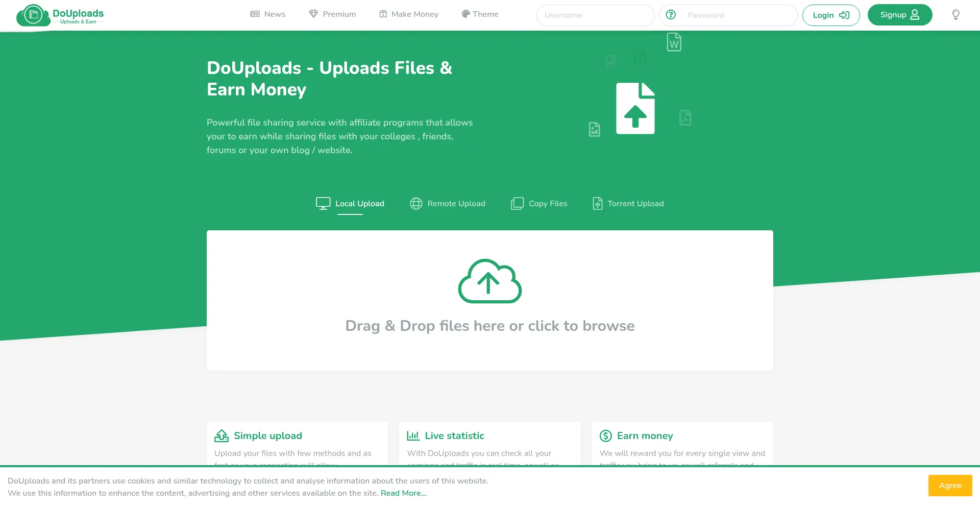980x507 pixels.
Task: Click the 'DoUploads - Uploads Files & Earn Money' headline
Action: (329, 79)
